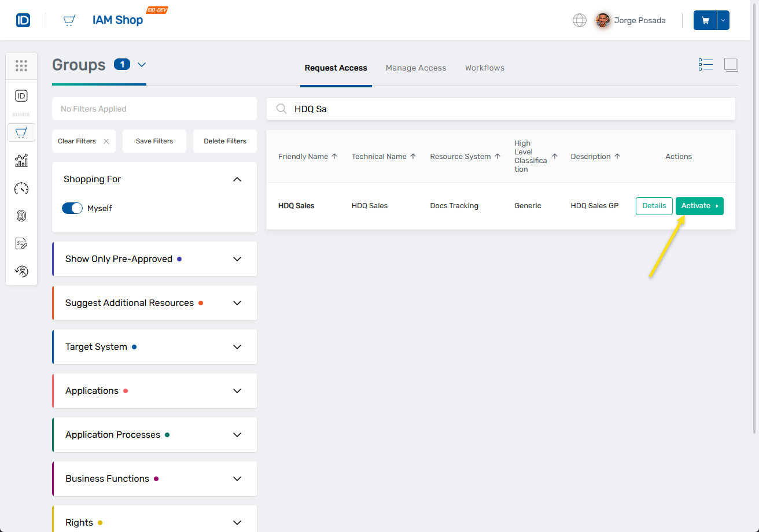The height and width of the screenshot is (532, 759).
Task: Select the grid apps icon atop the sidebar
Action: click(x=21, y=65)
